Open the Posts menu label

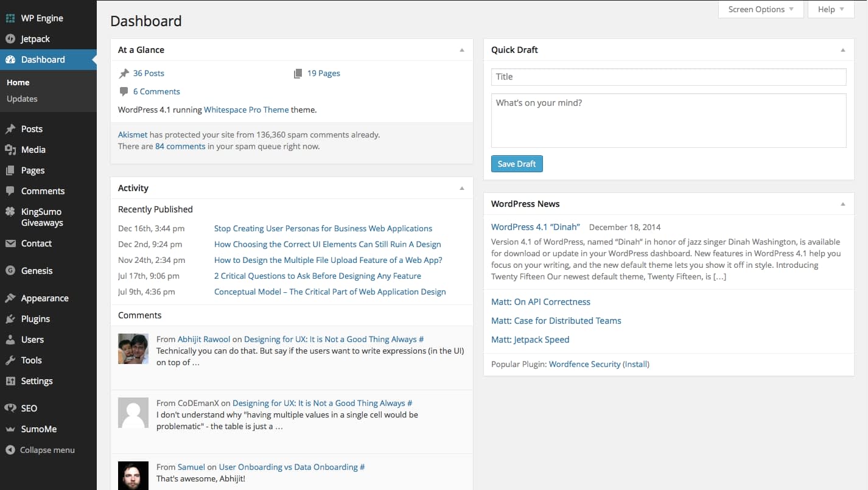tap(32, 129)
